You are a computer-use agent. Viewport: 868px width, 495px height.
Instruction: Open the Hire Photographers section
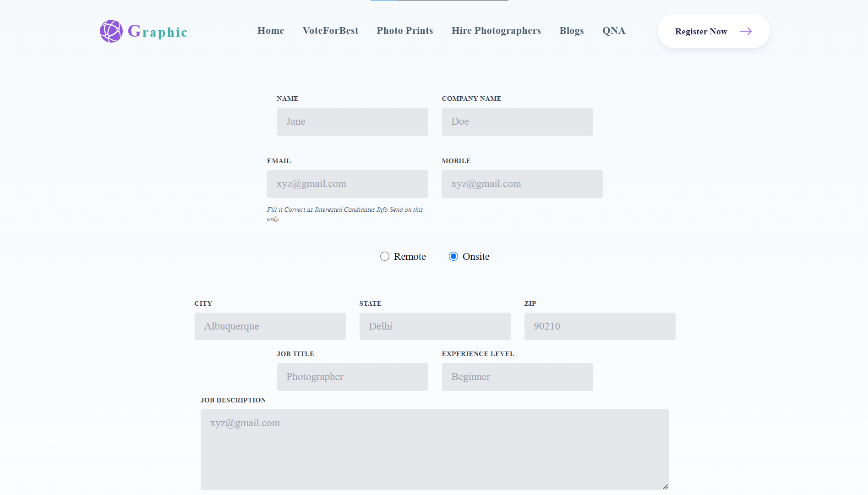(x=496, y=31)
